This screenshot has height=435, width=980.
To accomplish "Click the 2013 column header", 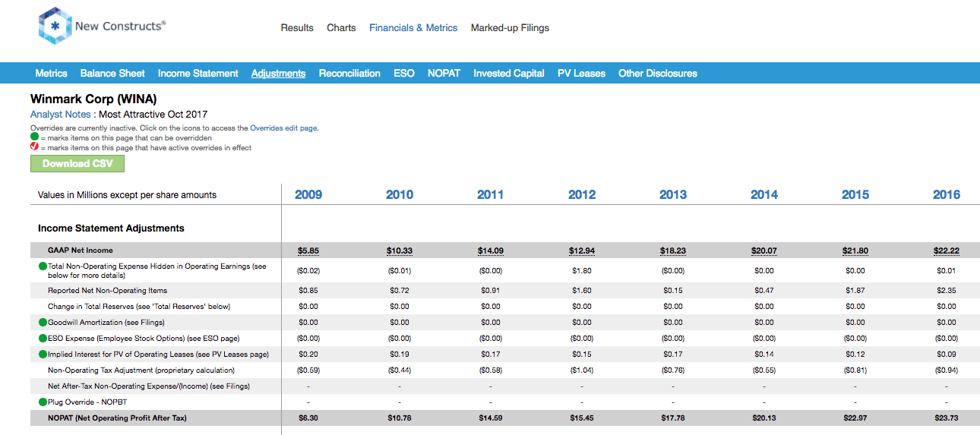I will 673,195.
